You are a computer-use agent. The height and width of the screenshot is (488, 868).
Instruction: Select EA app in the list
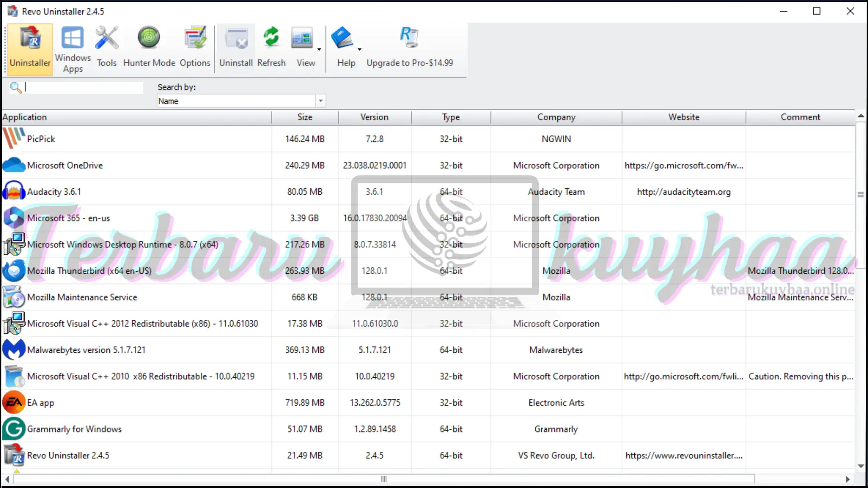[40, 402]
